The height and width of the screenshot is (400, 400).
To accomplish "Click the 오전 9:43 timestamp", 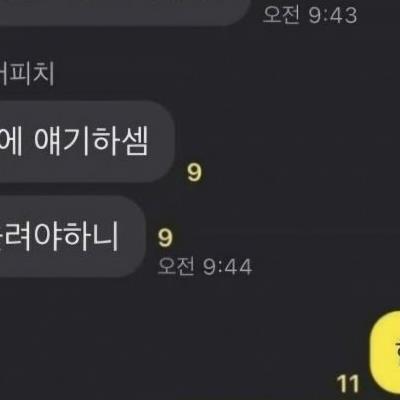I will click(310, 15).
